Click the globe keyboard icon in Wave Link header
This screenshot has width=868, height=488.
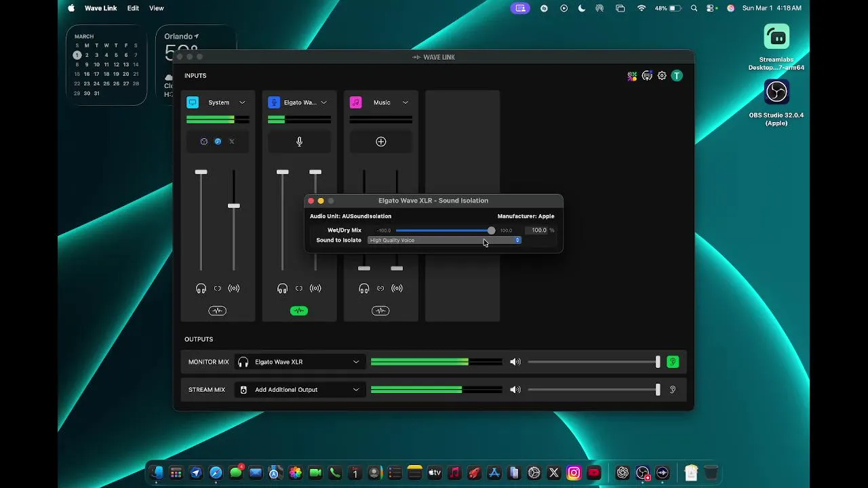647,76
